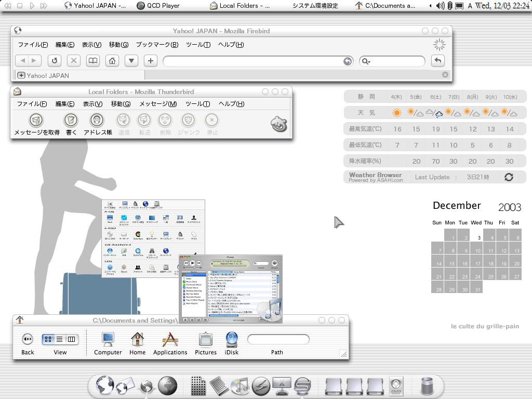Open Home in the file browser toolbar

click(137, 344)
